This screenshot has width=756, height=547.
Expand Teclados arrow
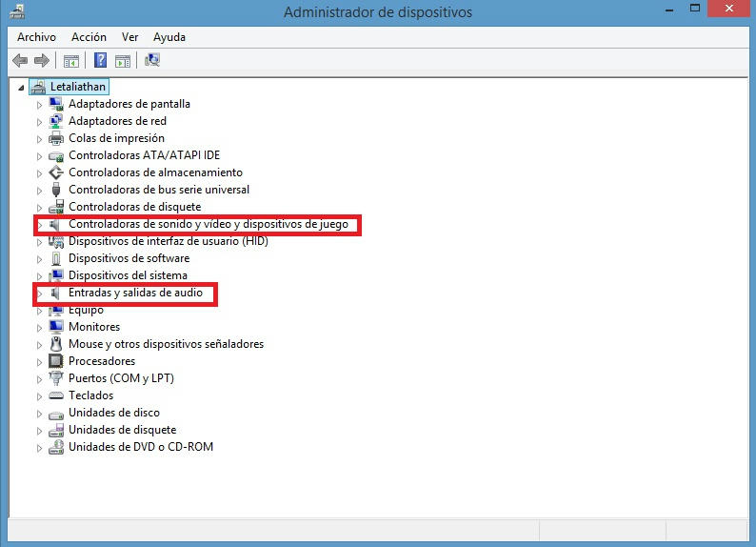[x=39, y=396]
